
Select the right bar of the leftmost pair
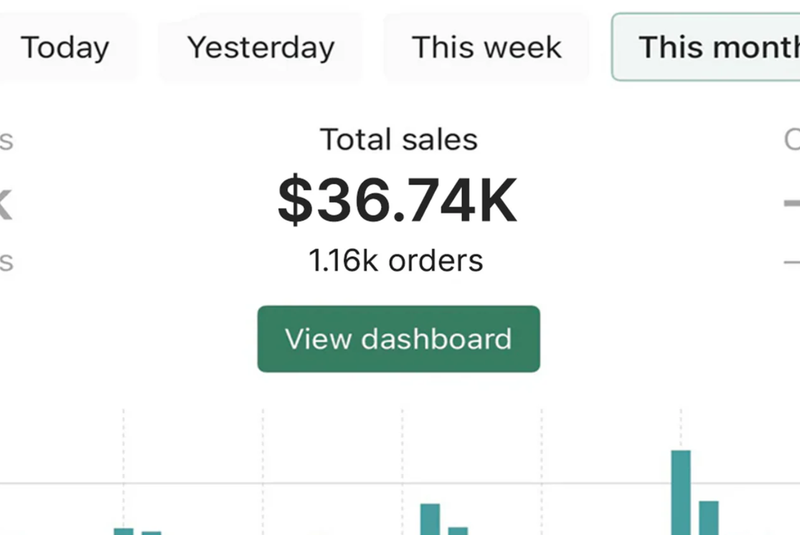[x=151, y=532]
